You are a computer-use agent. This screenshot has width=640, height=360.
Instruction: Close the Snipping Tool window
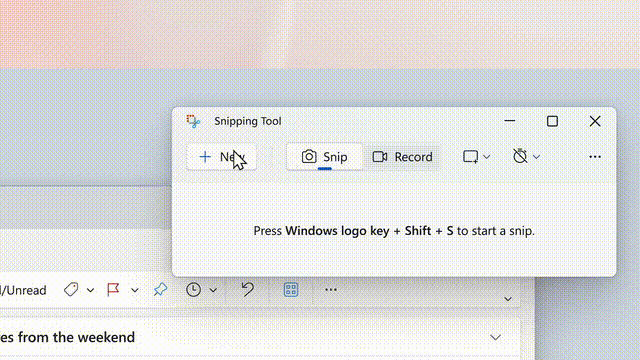pyautogui.click(x=595, y=121)
